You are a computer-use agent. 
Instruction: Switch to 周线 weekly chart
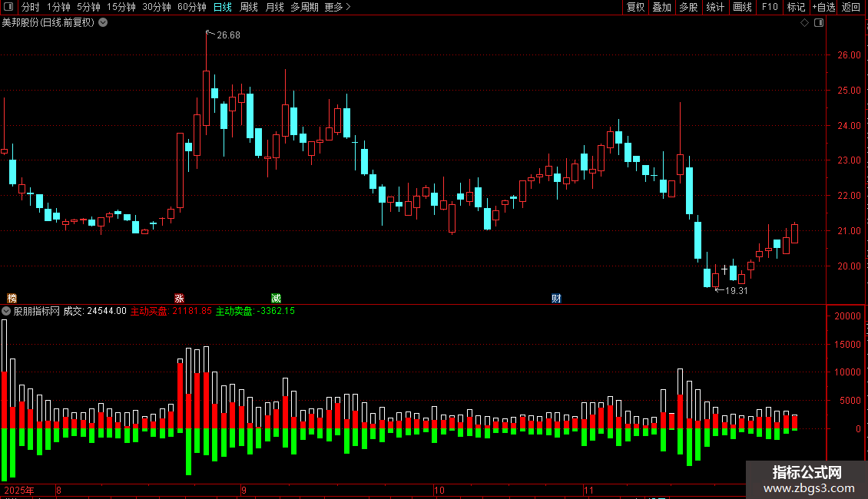click(249, 7)
